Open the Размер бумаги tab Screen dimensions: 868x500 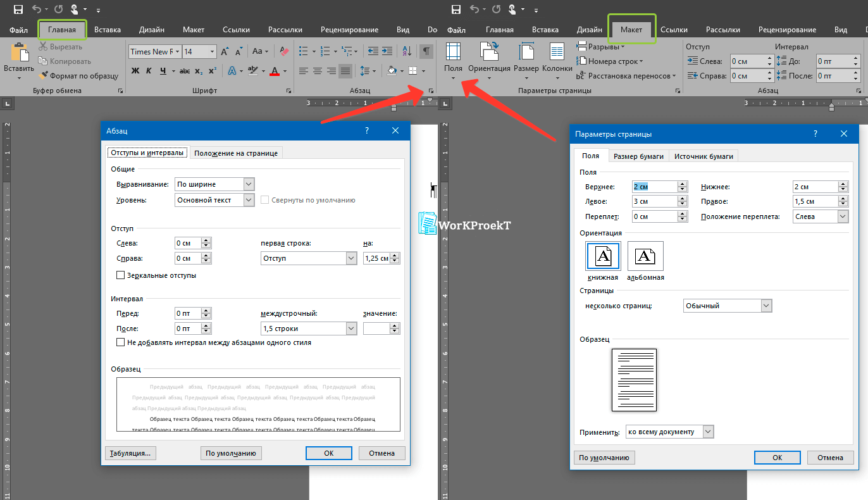[638, 156]
